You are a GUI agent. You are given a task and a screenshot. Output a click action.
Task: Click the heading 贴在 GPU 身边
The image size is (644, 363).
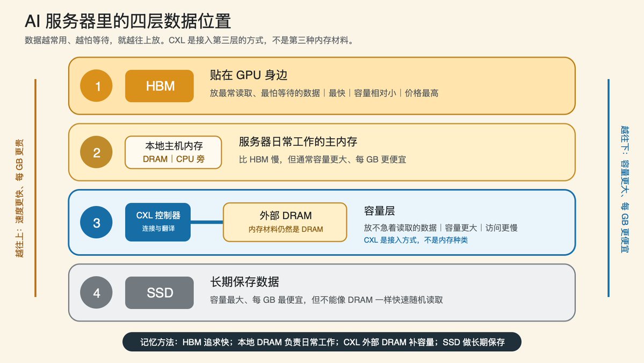click(x=249, y=75)
